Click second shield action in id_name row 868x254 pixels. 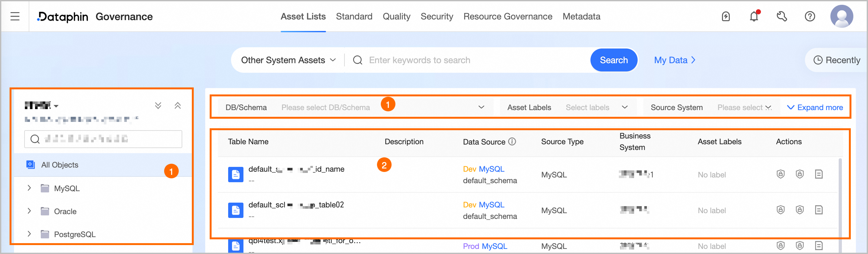799,174
